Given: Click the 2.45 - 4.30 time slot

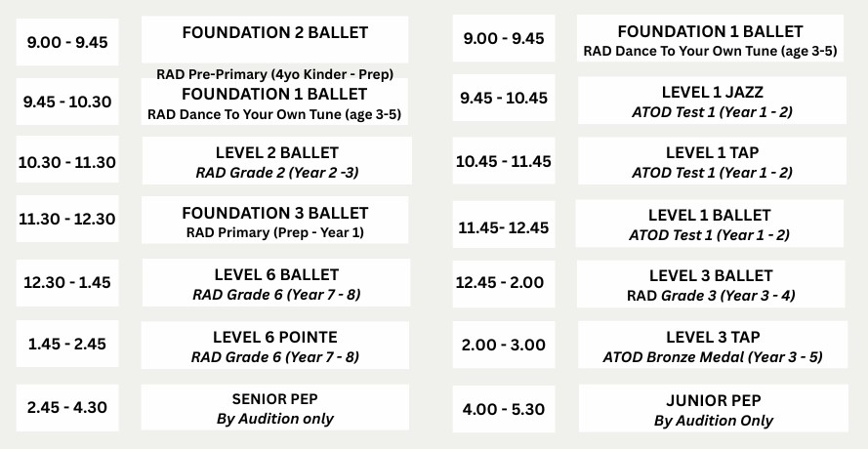Looking at the screenshot, I should [66, 408].
